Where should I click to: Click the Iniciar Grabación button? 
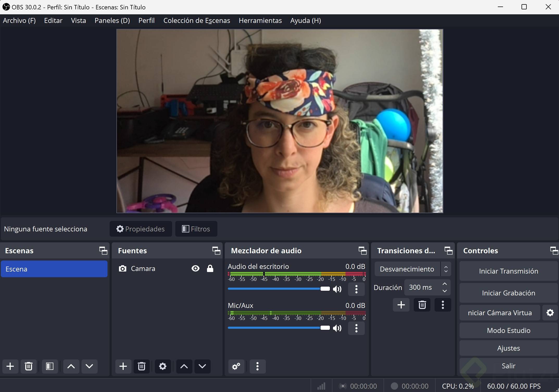pos(508,293)
